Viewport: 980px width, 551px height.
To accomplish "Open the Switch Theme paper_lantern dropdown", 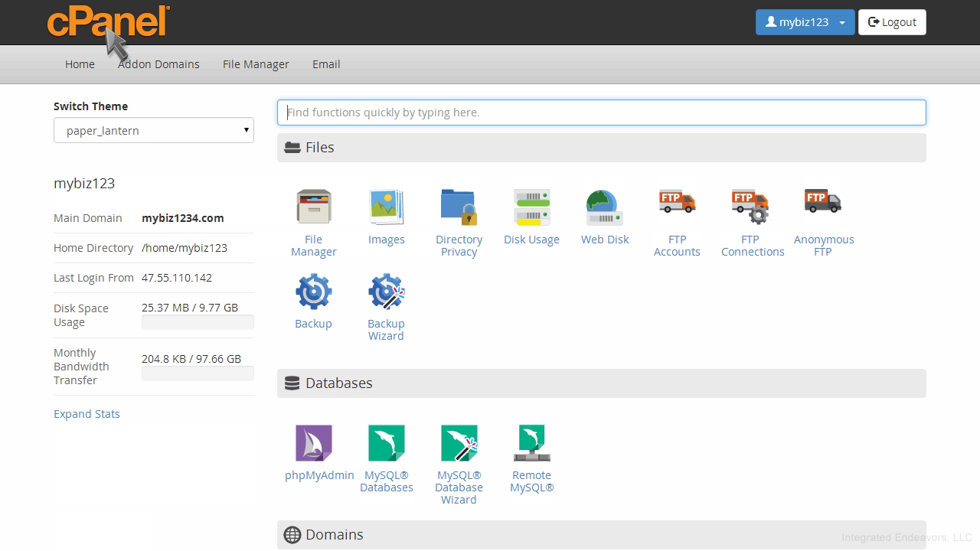I will click(x=153, y=130).
